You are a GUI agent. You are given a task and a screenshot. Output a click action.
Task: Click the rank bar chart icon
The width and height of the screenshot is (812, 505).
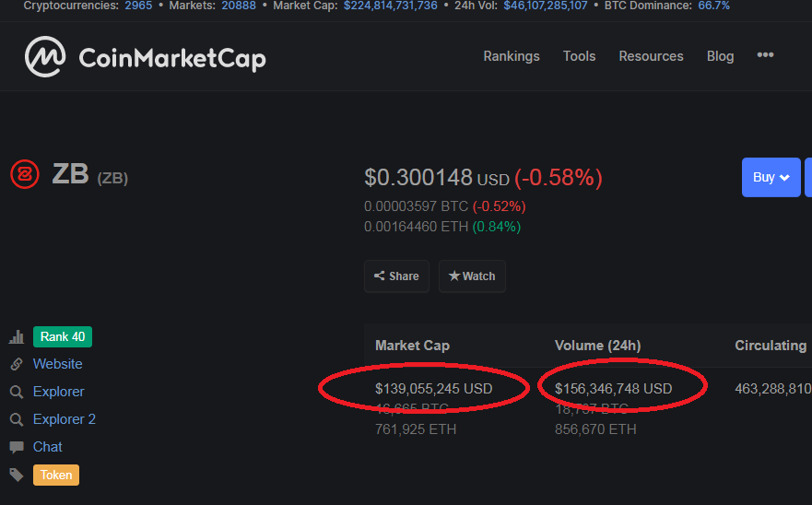[x=17, y=337]
